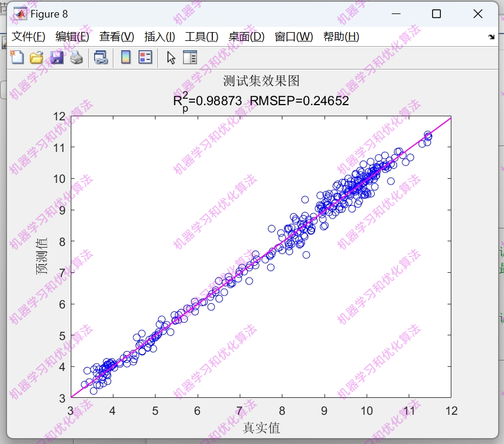Open the 查看(V) menu
This screenshot has height=444, width=504.
(x=117, y=37)
